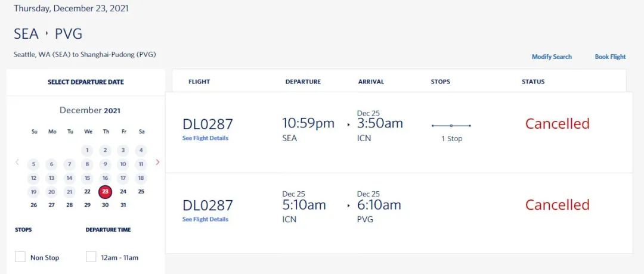The width and height of the screenshot is (644, 274).
Task: See Flight Details for SEA departure
Action: click(x=205, y=138)
